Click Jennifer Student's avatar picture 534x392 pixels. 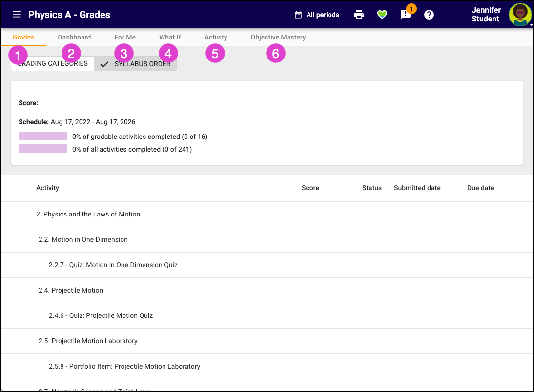520,15
